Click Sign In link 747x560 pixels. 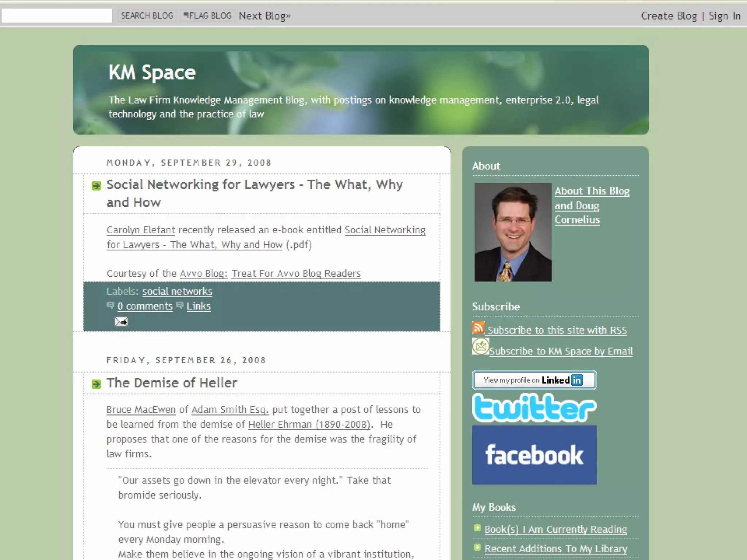724,16
